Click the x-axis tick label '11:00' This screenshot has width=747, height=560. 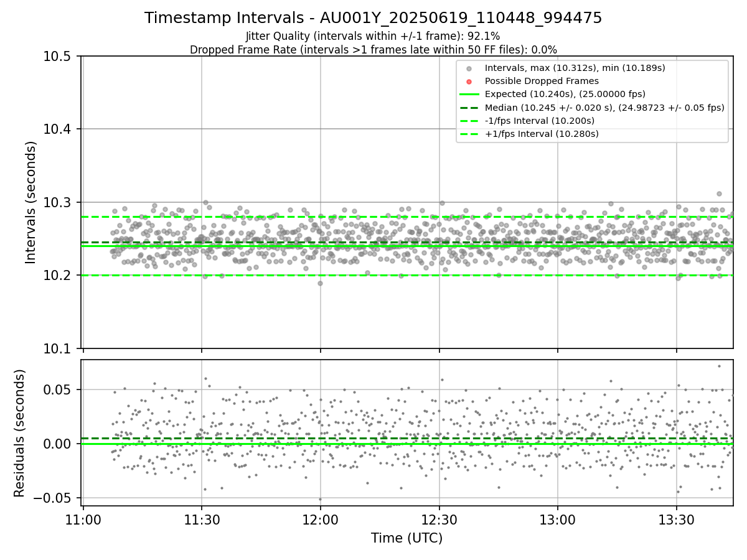[x=83, y=520]
